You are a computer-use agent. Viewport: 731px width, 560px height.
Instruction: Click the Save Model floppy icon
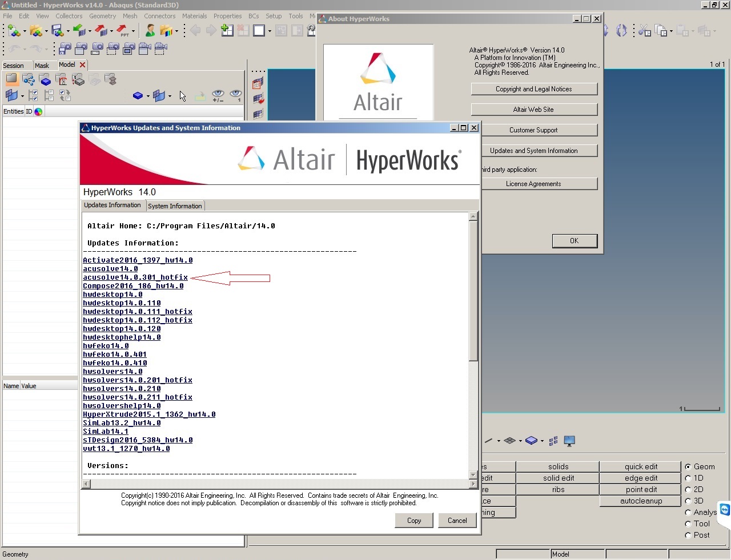[x=57, y=30]
